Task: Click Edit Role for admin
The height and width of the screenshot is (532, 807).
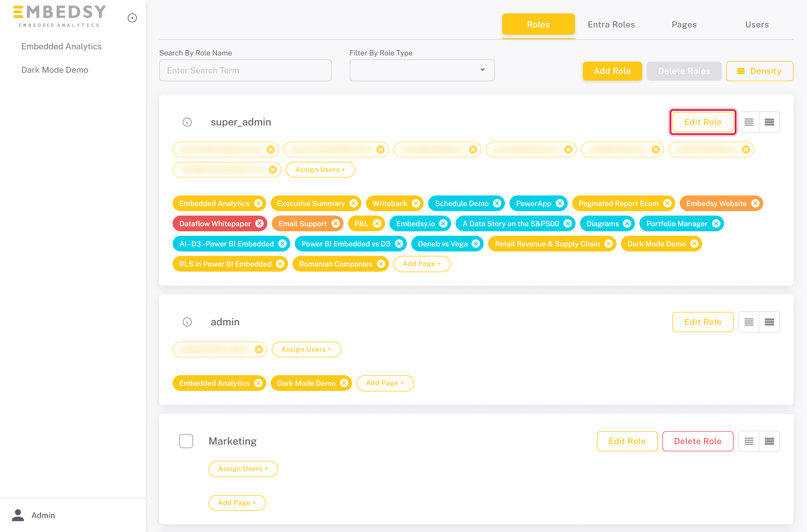Action: click(x=702, y=322)
